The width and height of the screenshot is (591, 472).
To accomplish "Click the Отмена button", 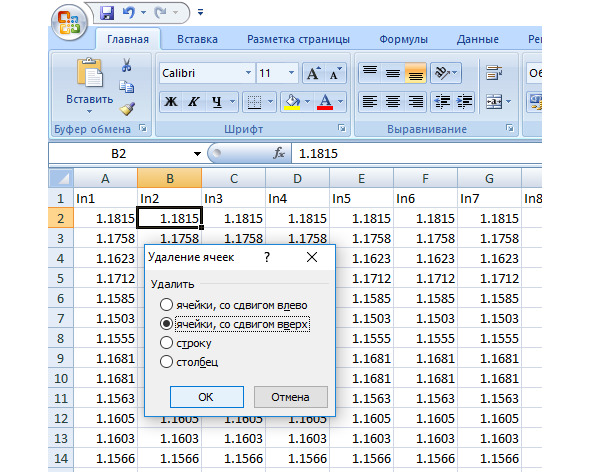I will (x=291, y=397).
